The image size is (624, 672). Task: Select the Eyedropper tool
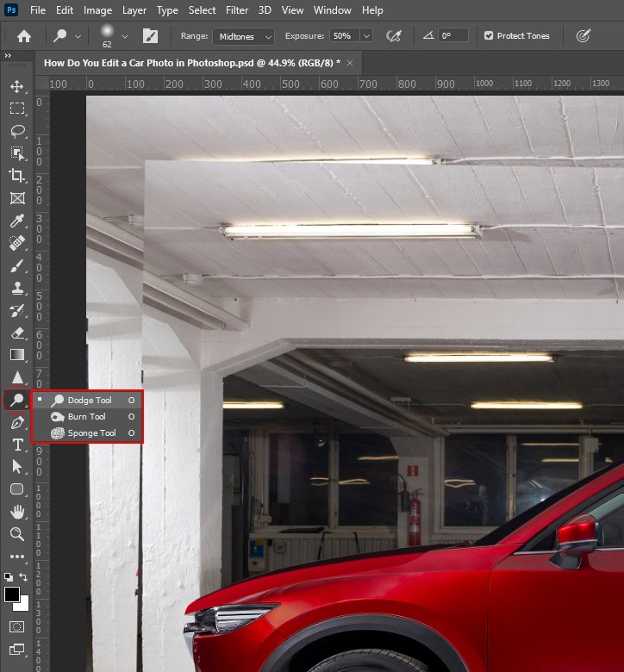pos(17,221)
